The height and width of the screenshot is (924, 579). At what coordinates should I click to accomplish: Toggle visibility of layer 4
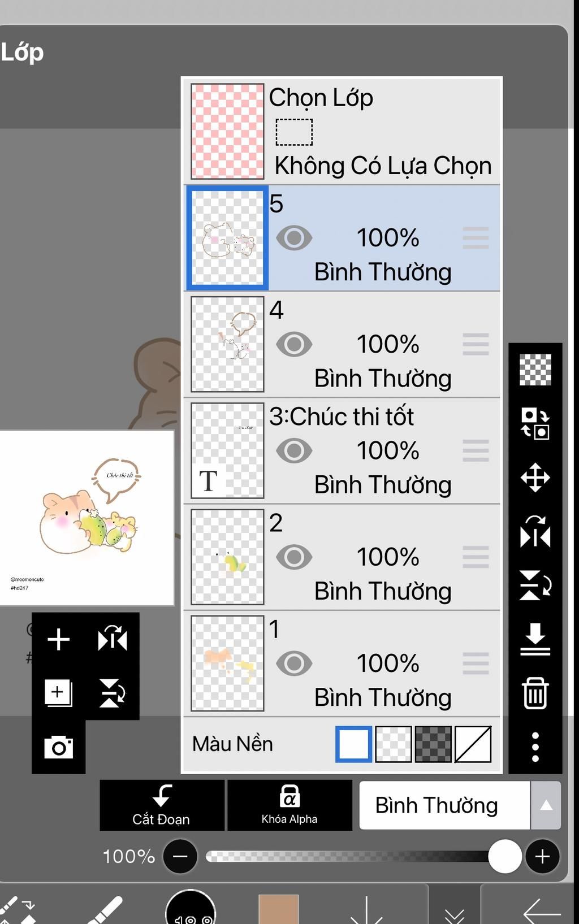[294, 344]
